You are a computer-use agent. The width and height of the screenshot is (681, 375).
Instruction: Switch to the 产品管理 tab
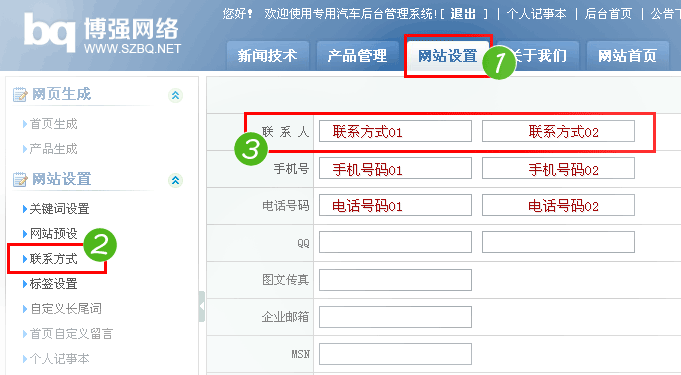pos(357,56)
